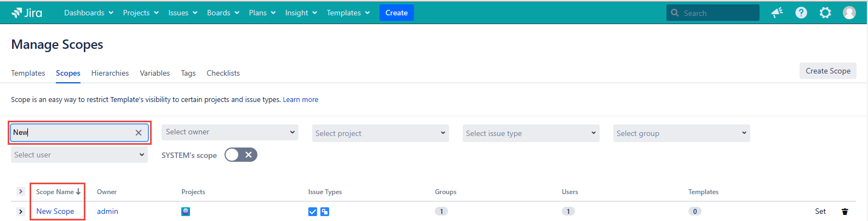868x221 pixels.
Task: Open the help question mark icon
Action: tap(801, 13)
